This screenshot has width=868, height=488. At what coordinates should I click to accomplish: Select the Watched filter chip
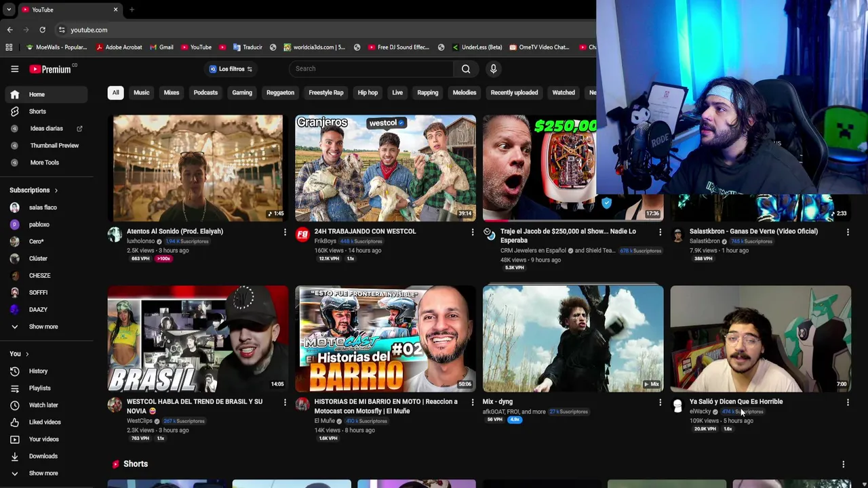click(564, 93)
